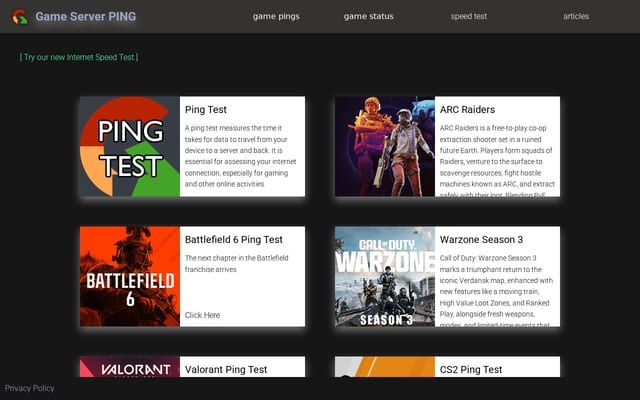Open the CS2 orange banner thumbnail
The height and width of the screenshot is (400, 640).
click(385, 367)
